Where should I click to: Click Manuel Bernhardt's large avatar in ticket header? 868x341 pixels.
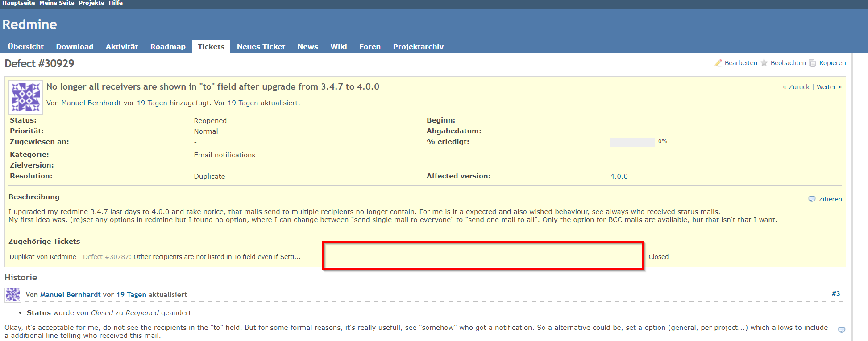pos(26,97)
